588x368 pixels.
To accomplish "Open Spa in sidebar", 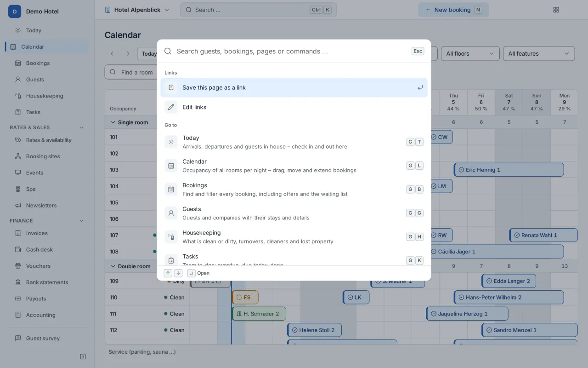I will coord(48,189).
